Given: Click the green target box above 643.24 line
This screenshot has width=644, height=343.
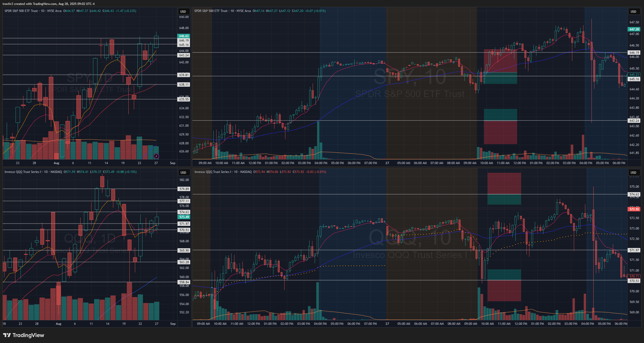Looking at the screenshot, I should [500, 115].
